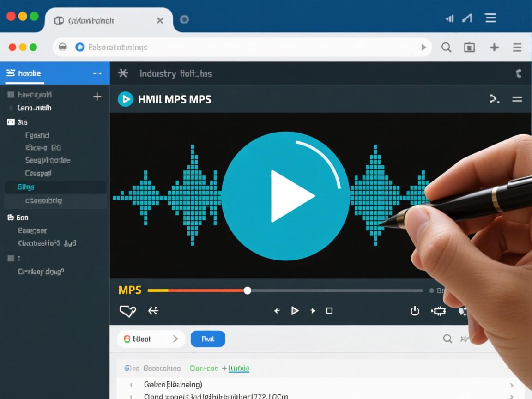Click the heart favorite icon
Screen dimensions: 532x399
point(127,311)
